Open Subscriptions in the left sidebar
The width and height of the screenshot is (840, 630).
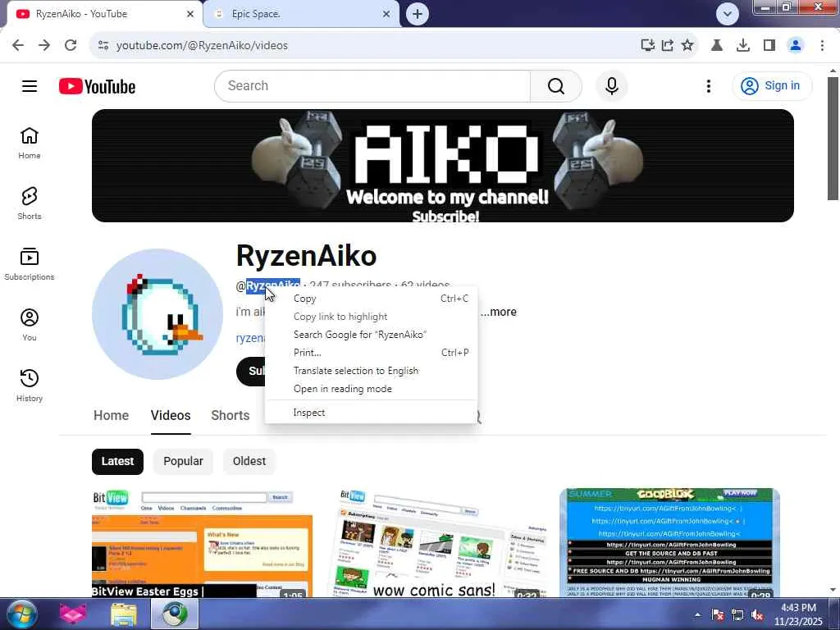tap(30, 264)
